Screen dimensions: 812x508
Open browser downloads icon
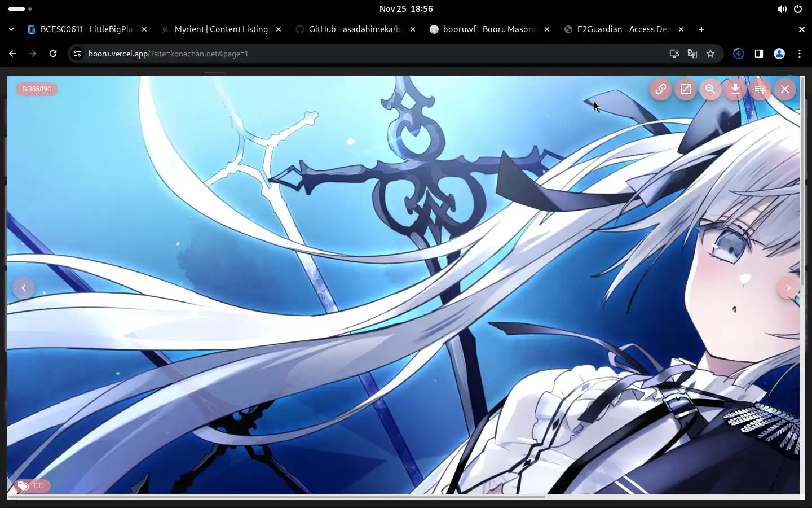[x=739, y=54]
